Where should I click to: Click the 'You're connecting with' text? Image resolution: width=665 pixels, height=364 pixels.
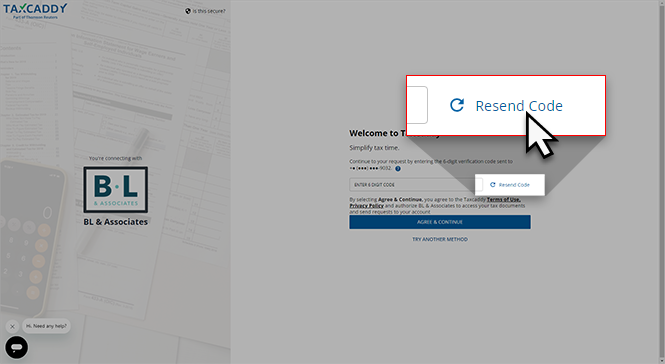click(115, 158)
